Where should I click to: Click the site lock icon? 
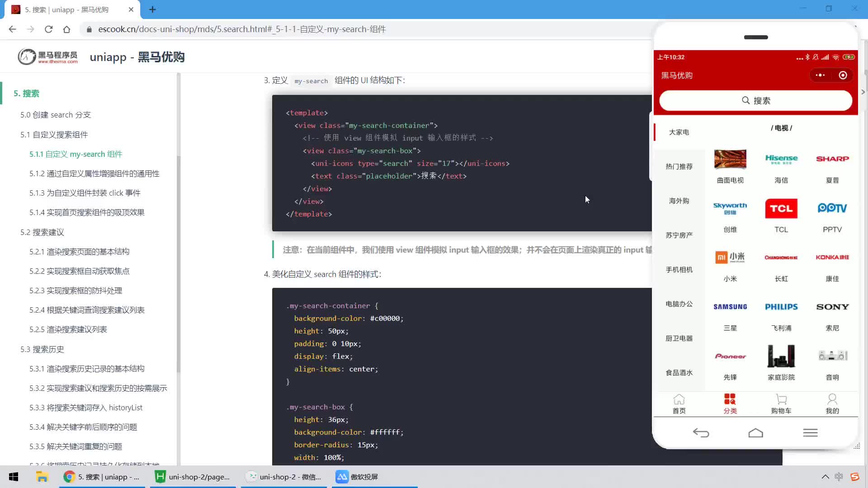(89, 29)
